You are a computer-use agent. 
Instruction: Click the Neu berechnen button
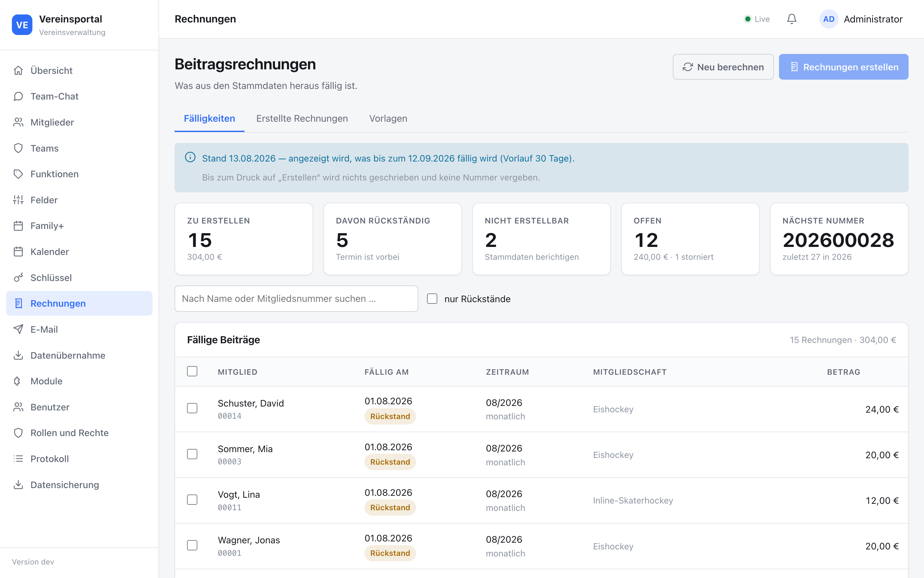tap(723, 67)
